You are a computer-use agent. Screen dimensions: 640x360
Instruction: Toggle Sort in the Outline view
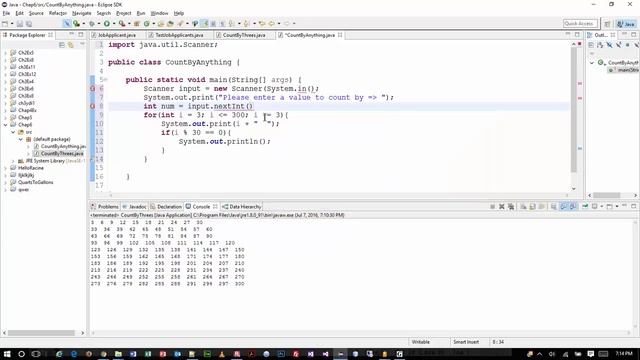(x=600, y=45)
